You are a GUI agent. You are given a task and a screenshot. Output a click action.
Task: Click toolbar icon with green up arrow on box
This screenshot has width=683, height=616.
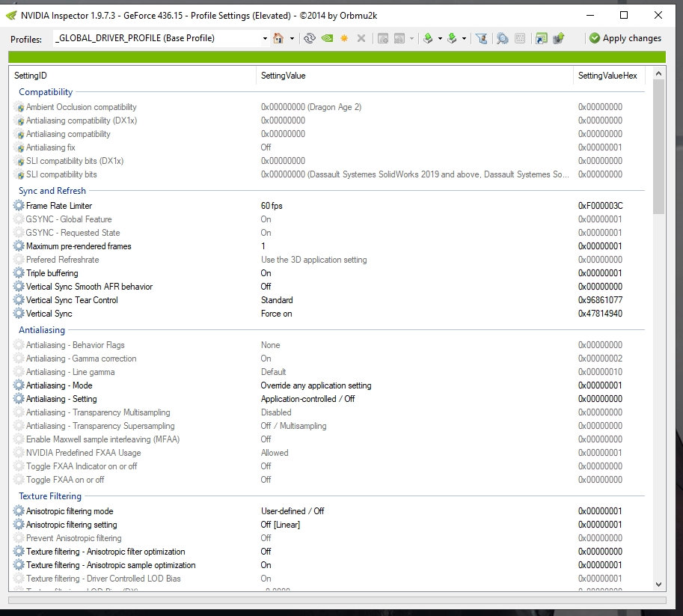pos(559,38)
